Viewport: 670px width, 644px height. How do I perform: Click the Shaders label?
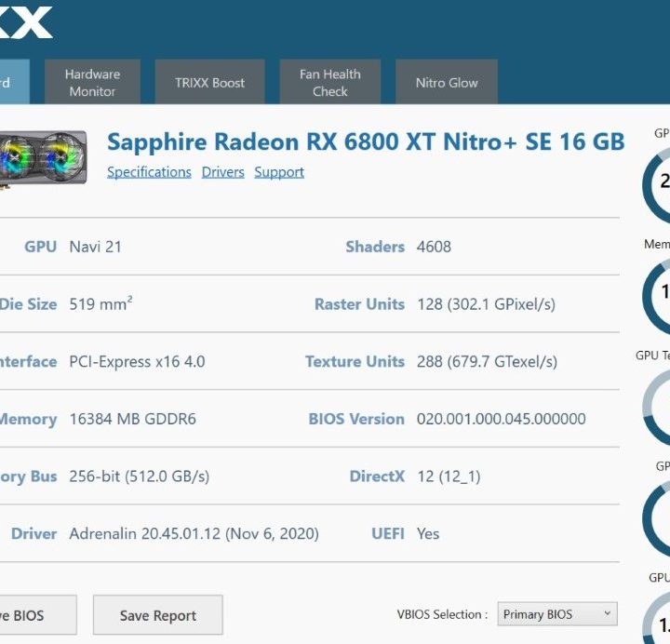[375, 247]
